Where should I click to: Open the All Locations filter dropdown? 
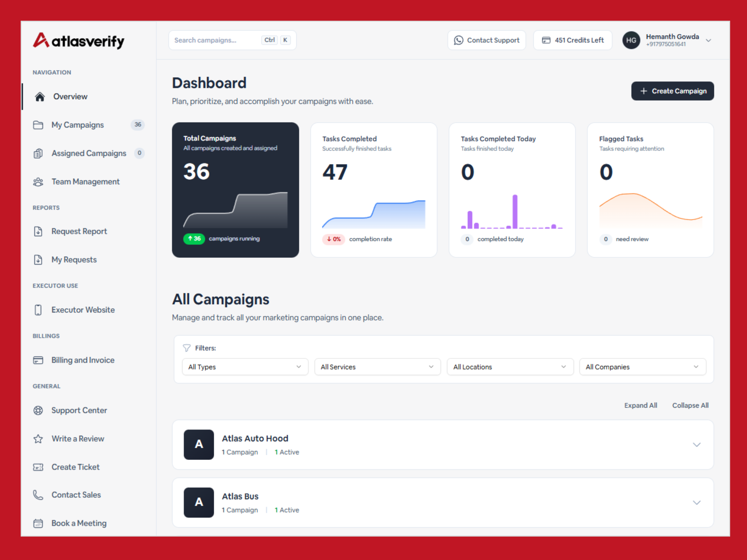click(510, 367)
